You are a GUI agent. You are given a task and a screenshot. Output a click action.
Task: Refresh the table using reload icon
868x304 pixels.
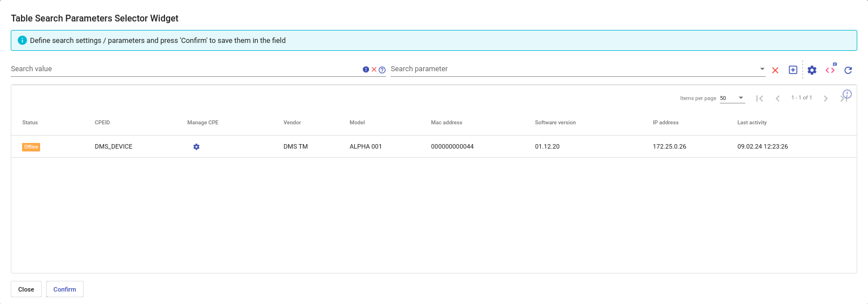[x=848, y=70]
